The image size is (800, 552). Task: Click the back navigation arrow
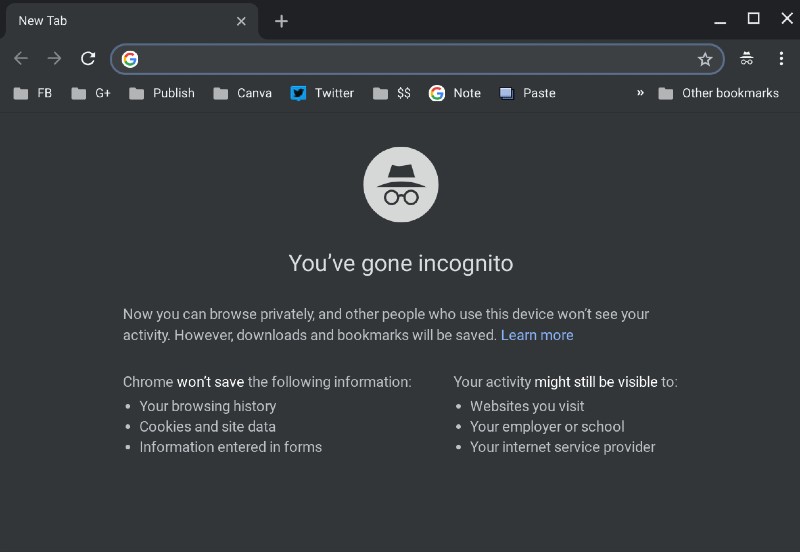21,59
